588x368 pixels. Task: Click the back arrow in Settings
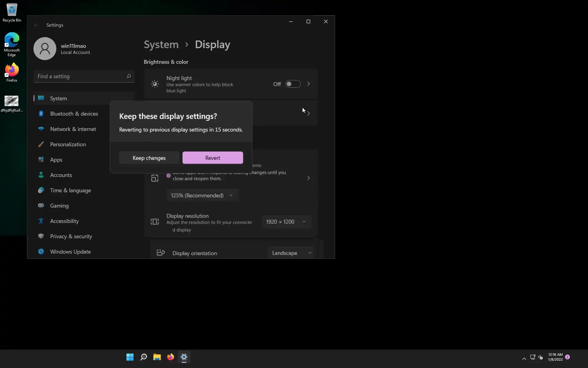click(x=36, y=25)
